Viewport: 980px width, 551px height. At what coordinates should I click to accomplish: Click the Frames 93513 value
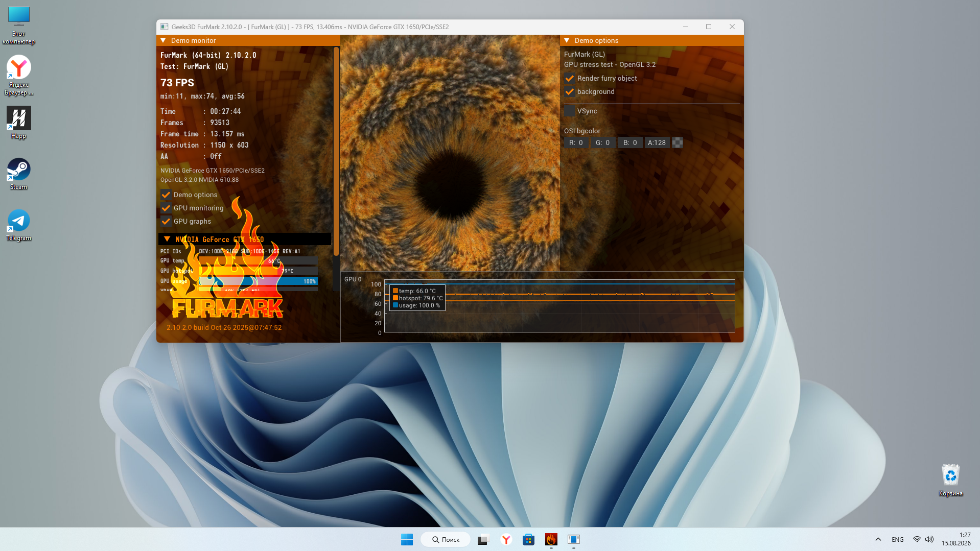tap(220, 123)
